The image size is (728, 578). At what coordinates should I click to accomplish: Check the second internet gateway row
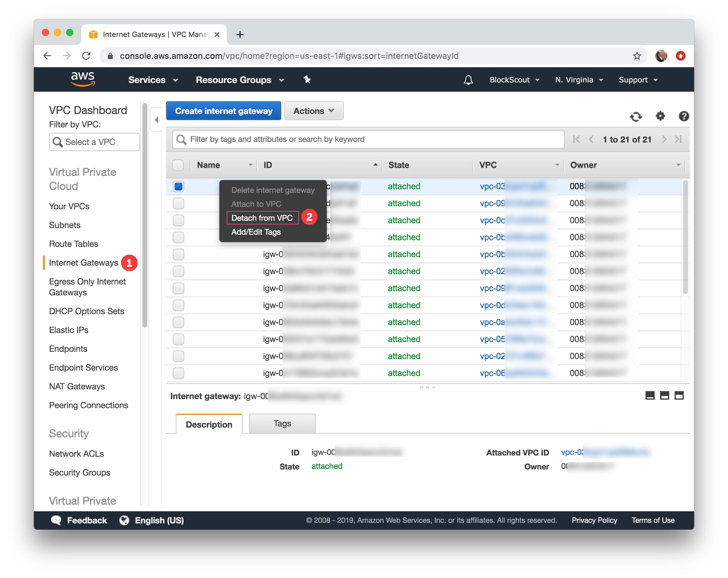178,203
